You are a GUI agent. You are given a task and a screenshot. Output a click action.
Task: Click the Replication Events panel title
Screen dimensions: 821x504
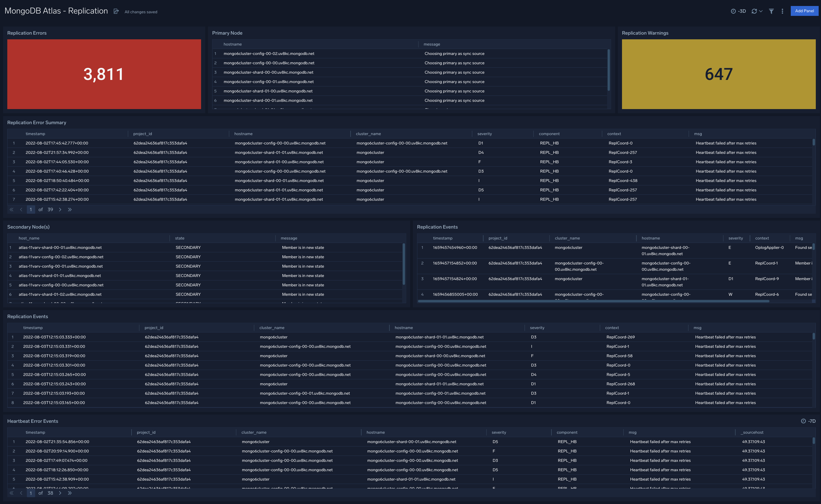(28, 316)
